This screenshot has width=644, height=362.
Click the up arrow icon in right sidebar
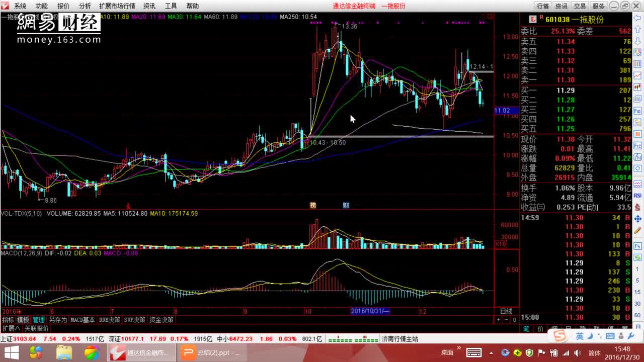pos(637,30)
